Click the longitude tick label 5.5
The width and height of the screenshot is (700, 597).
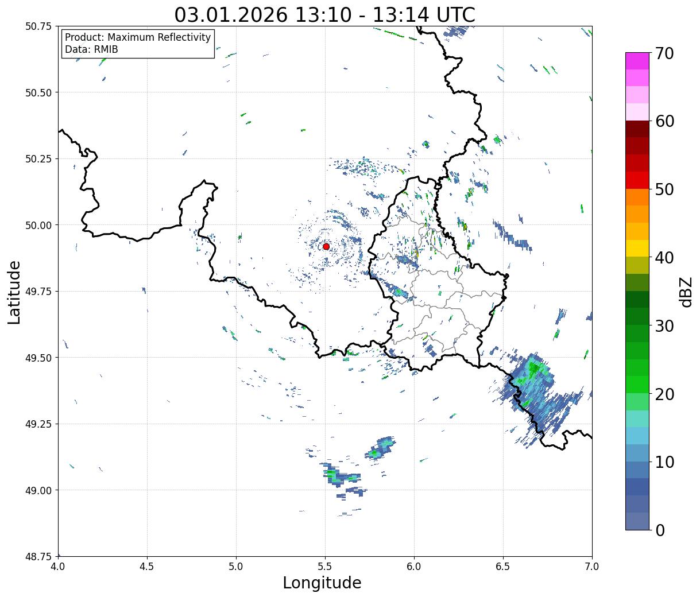click(325, 566)
